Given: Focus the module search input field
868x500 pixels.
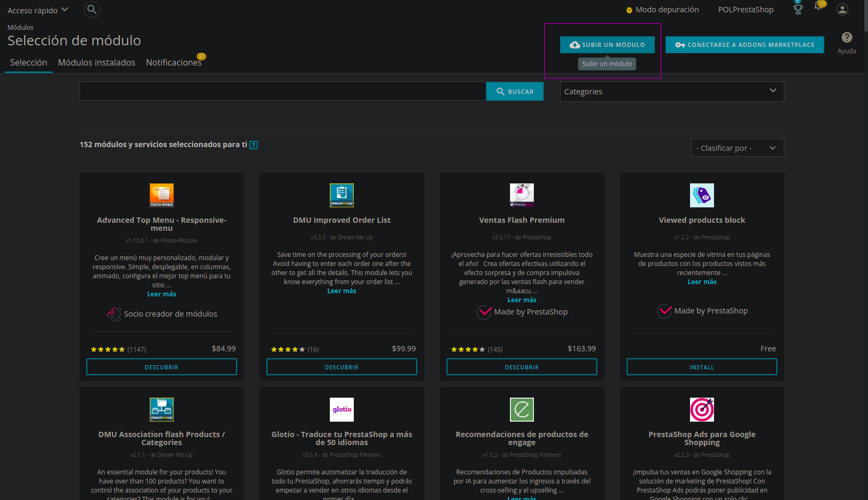Looking at the screenshot, I should pos(282,91).
